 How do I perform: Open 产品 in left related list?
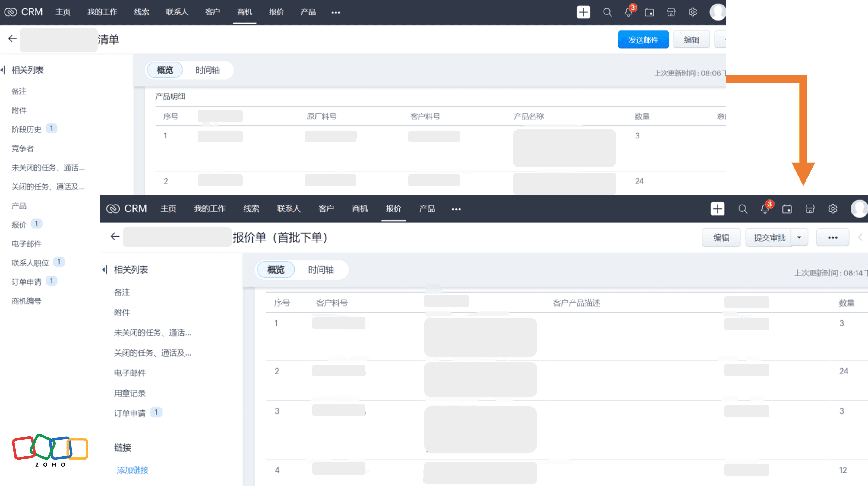click(x=19, y=206)
